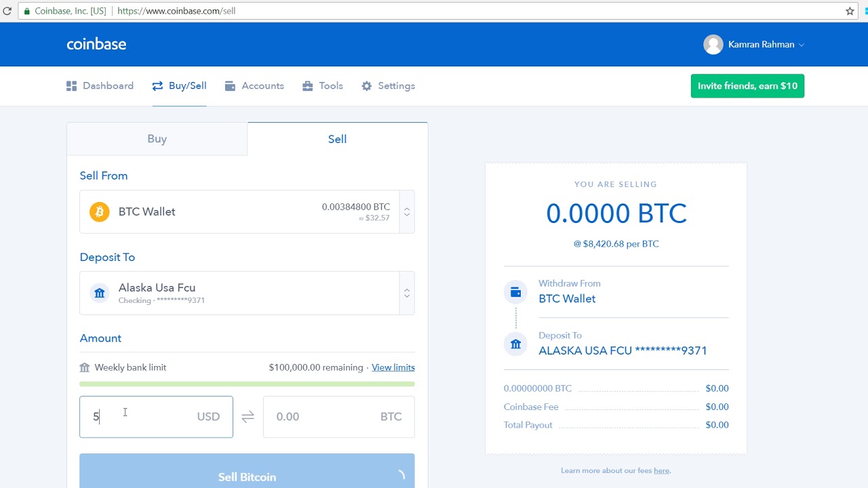Click the address bar URL coinbase.com/sell
The height and width of the screenshot is (488, 868).
pyautogui.click(x=176, y=11)
